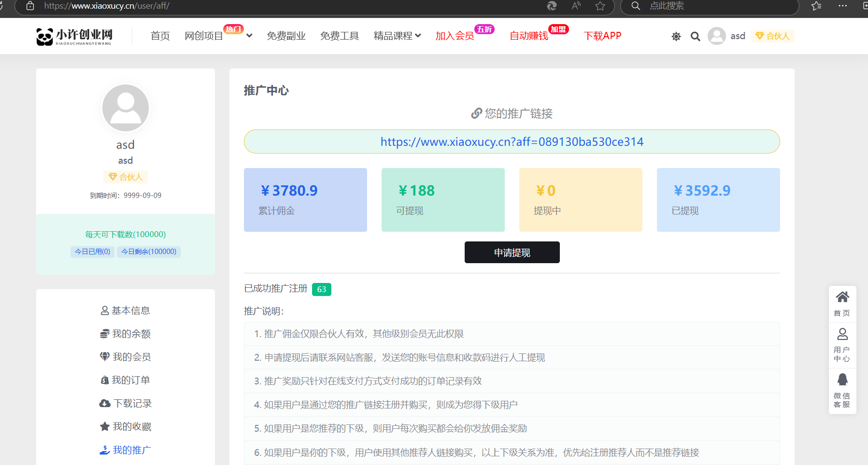This screenshot has width=868, height=465.
Task: Click the 用户中心 icon in the floating sidebar
Action: tap(842, 334)
